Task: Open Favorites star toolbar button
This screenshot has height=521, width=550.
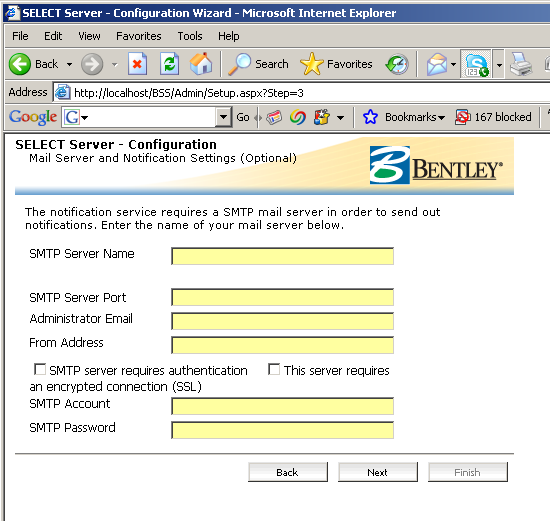Action: [336, 64]
